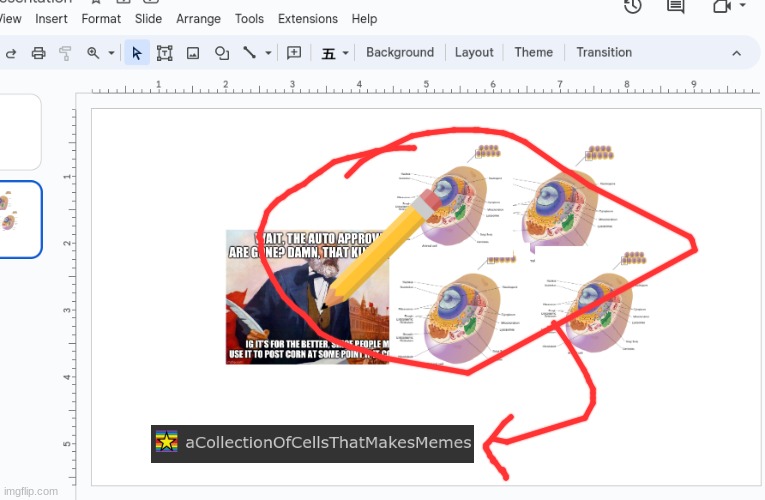This screenshot has height=500, width=765.
Task: Click the Insert image icon
Action: coord(193,53)
